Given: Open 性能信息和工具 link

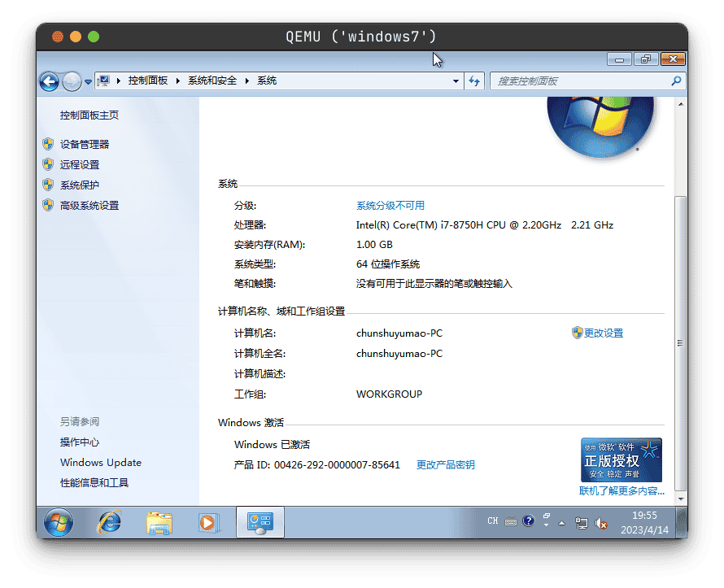Looking at the screenshot, I should coord(94,483).
